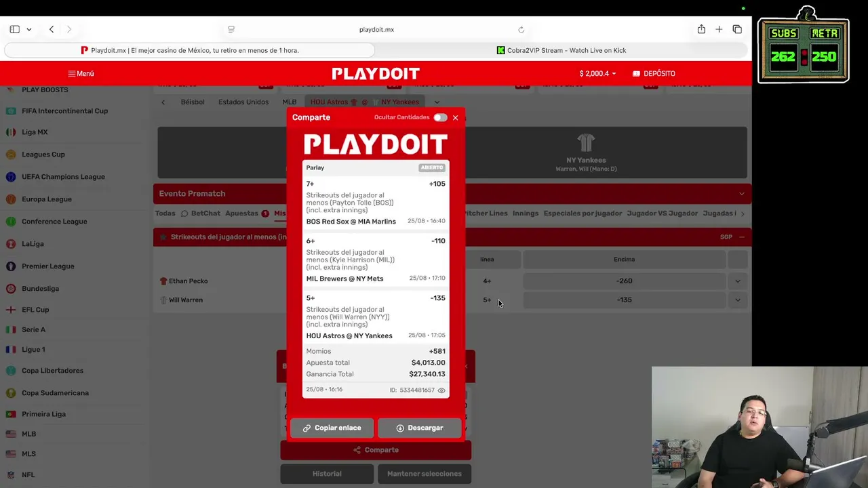Click the Comparte button below the dialog

pyautogui.click(x=376, y=450)
